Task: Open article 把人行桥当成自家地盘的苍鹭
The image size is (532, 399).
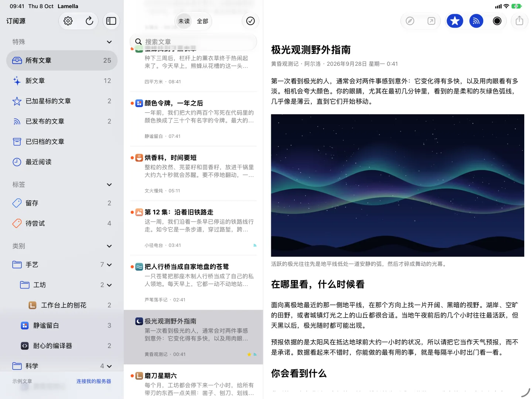Action: coord(193,283)
